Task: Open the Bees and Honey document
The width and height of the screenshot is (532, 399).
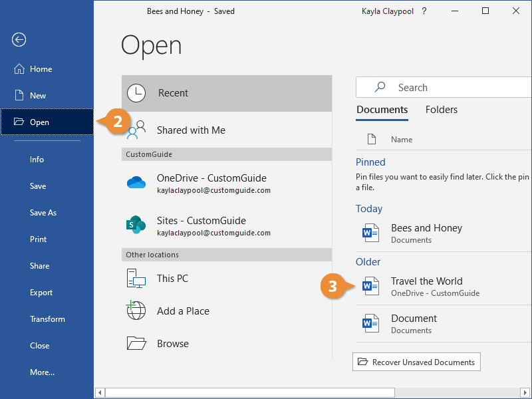Action: click(x=426, y=233)
